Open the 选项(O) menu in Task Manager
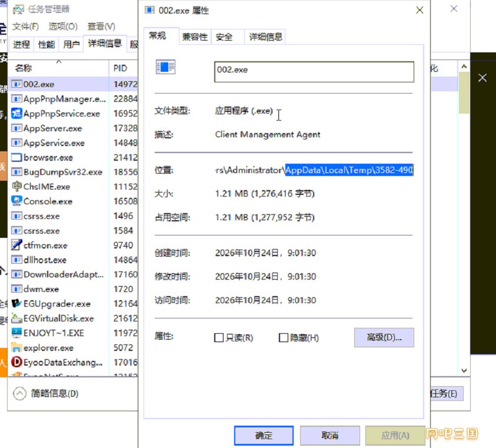Image resolution: width=496 pixels, height=448 pixels. (63, 26)
